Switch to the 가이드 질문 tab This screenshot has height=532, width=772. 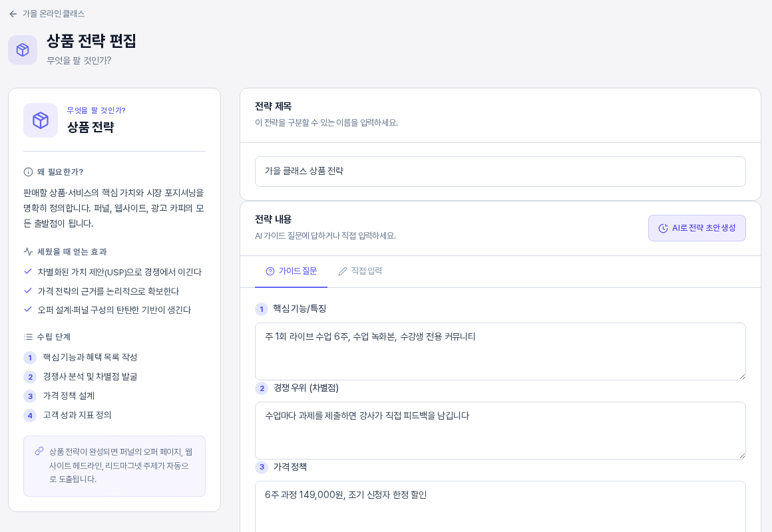point(291,271)
